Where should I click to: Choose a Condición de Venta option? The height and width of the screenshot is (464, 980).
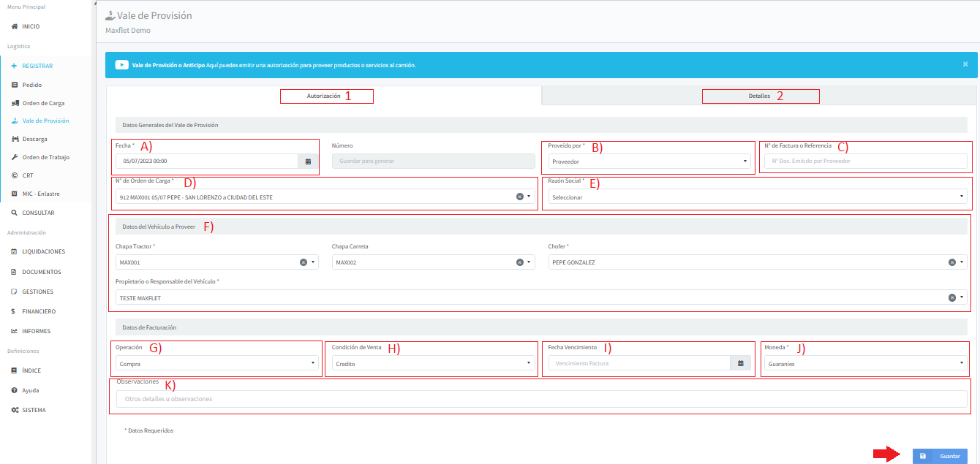[431, 363]
